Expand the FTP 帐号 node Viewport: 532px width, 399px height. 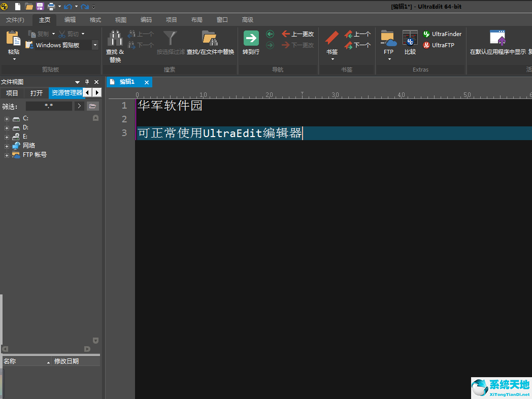[7, 155]
